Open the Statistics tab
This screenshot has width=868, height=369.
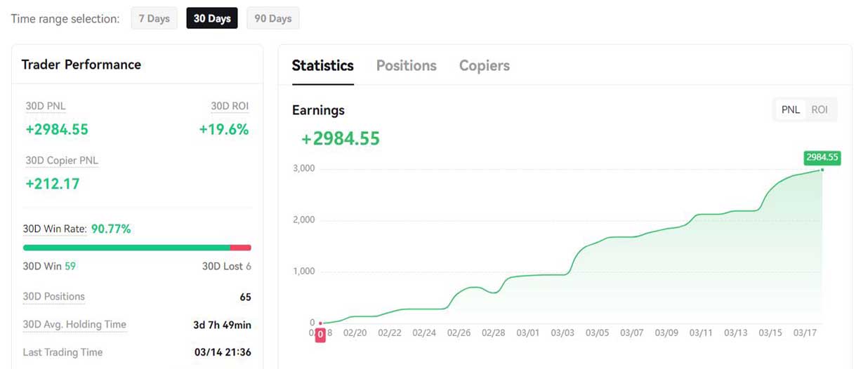coord(323,65)
